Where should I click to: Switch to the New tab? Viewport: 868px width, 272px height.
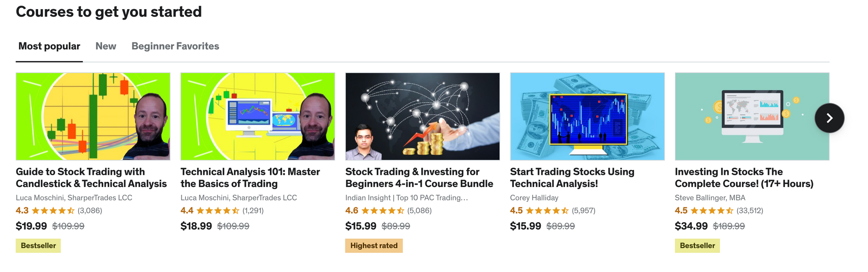pos(105,46)
